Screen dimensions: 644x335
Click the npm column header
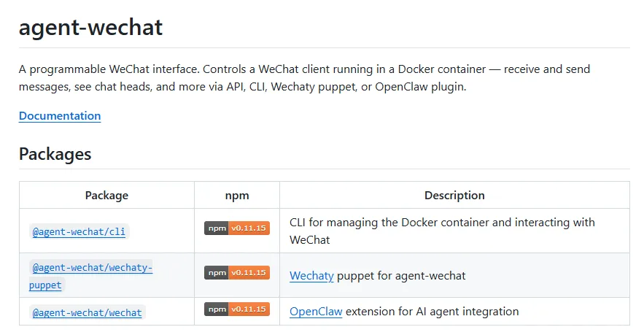[237, 195]
